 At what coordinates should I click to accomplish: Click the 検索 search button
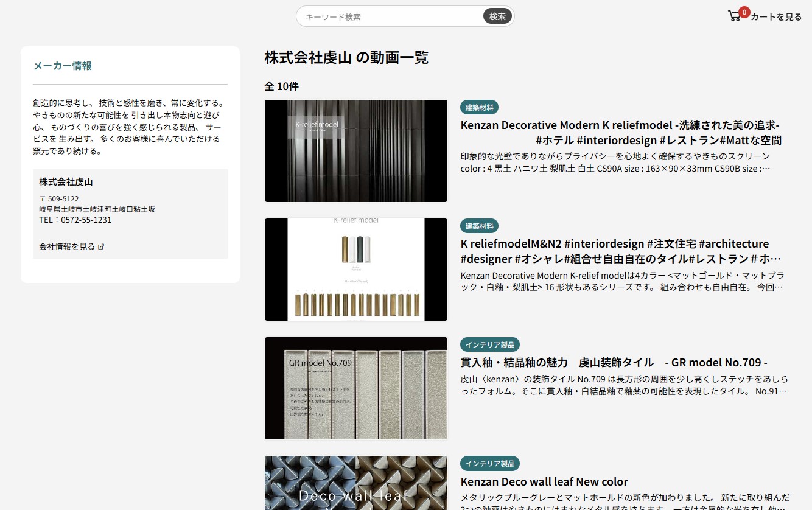click(497, 16)
